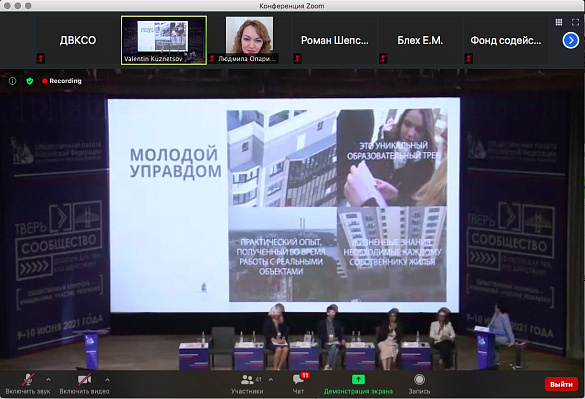Image resolution: width=585 pixels, height=399 pixels.
Task: Click muted mic icon on Фонд содейс tile
Action: pos(468,58)
